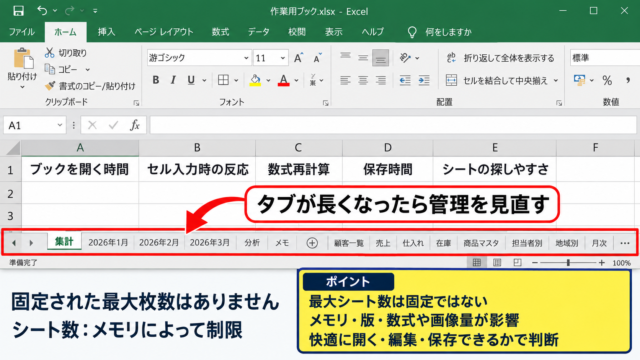Save the workbook with the floppy icon
Screen dimensions: 640x360
coord(18,11)
